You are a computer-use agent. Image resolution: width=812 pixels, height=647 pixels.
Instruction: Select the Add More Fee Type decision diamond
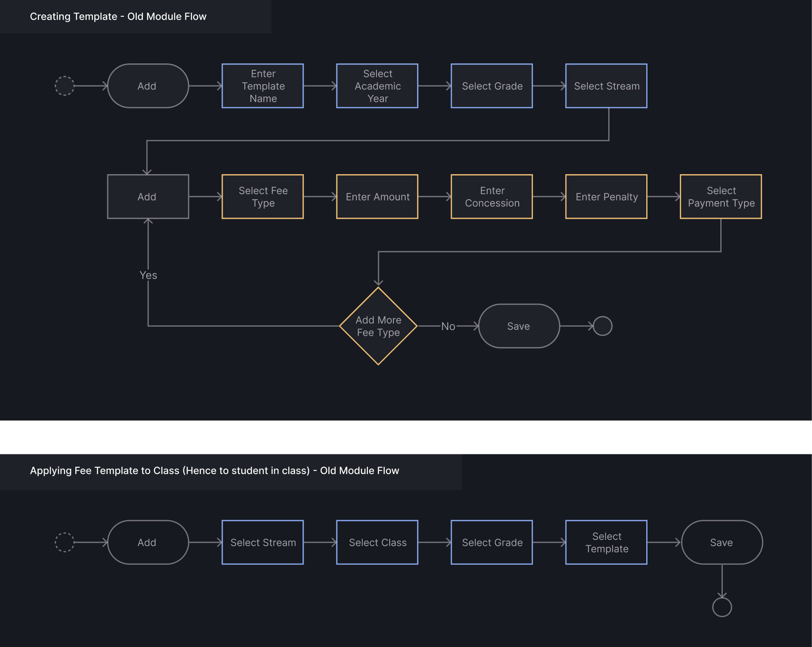379,326
